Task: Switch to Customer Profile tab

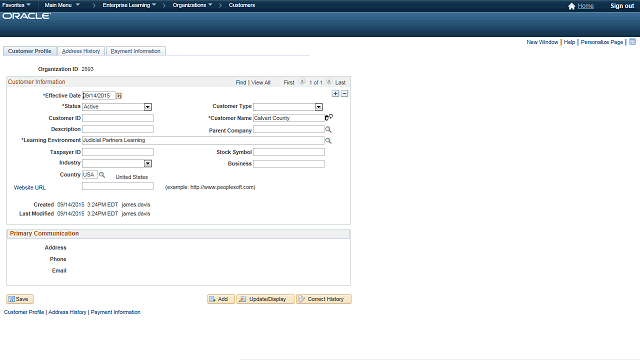Action: point(29,51)
